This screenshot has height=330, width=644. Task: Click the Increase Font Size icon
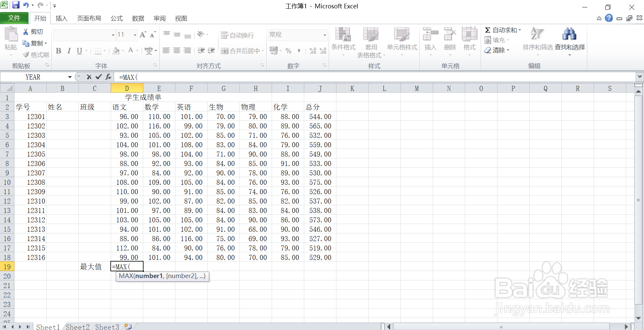click(x=143, y=35)
